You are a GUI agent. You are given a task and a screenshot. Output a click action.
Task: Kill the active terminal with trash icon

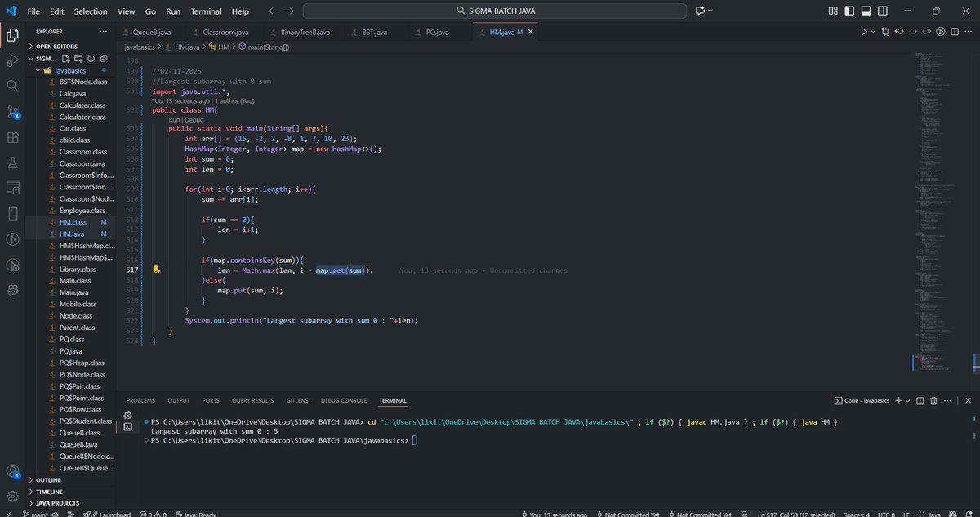click(934, 400)
